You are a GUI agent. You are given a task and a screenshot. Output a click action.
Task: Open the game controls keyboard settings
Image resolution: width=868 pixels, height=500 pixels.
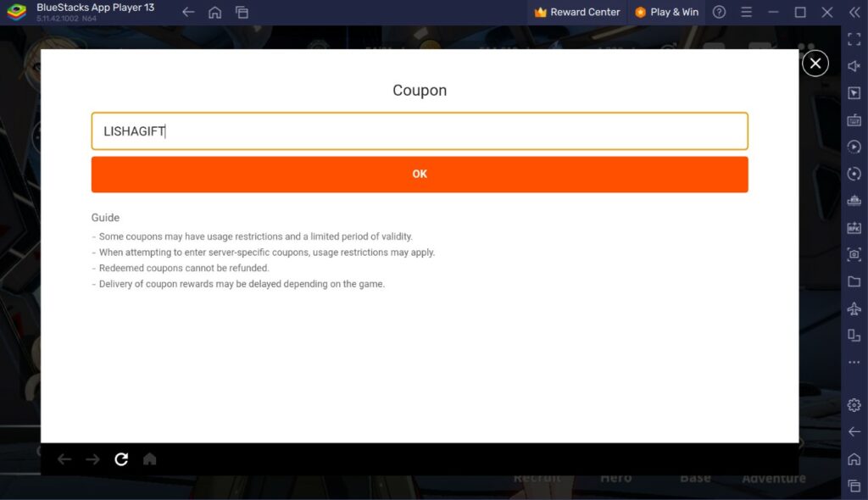coord(854,119)
